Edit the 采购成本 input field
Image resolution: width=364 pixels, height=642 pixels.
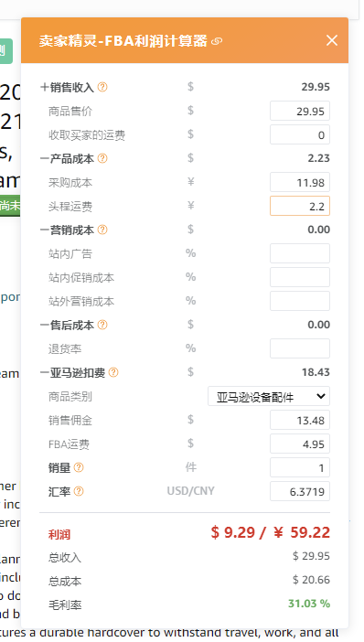300,182
